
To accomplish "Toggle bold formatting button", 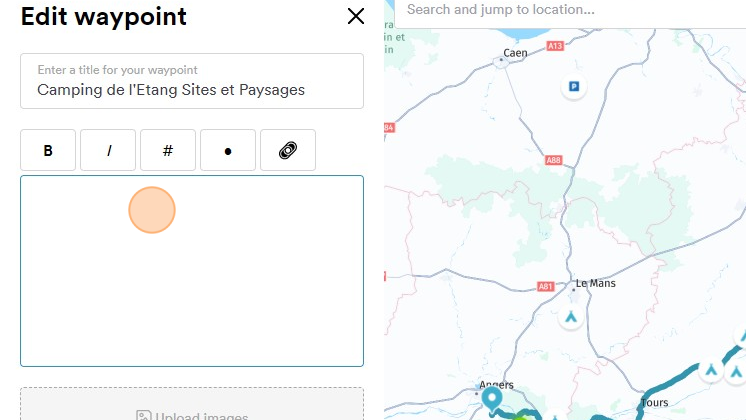I will (x=48, y=150).
